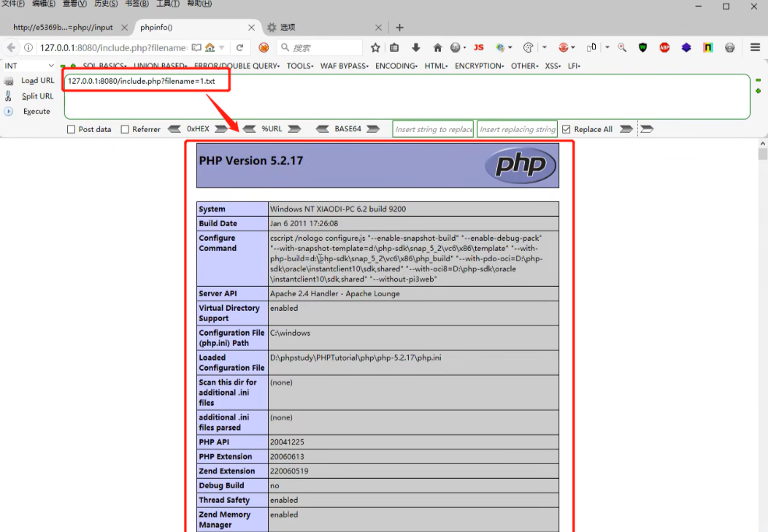Close the phpinfo() tab
This screenshot has height=532, width=768.
coord(251,28)
